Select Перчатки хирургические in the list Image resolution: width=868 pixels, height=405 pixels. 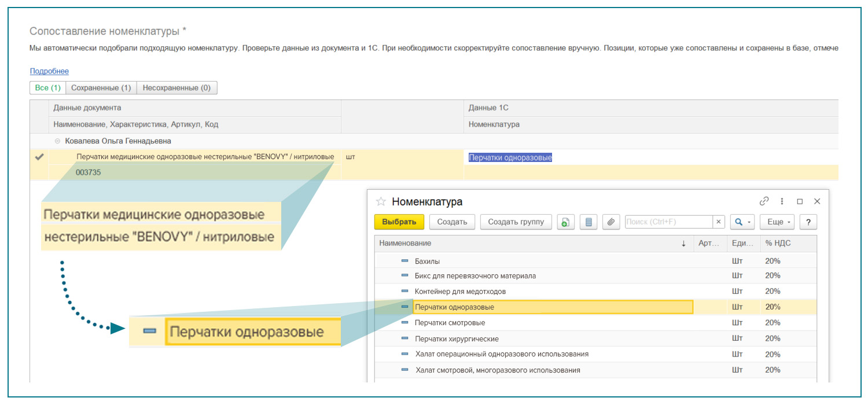[457, 338]
